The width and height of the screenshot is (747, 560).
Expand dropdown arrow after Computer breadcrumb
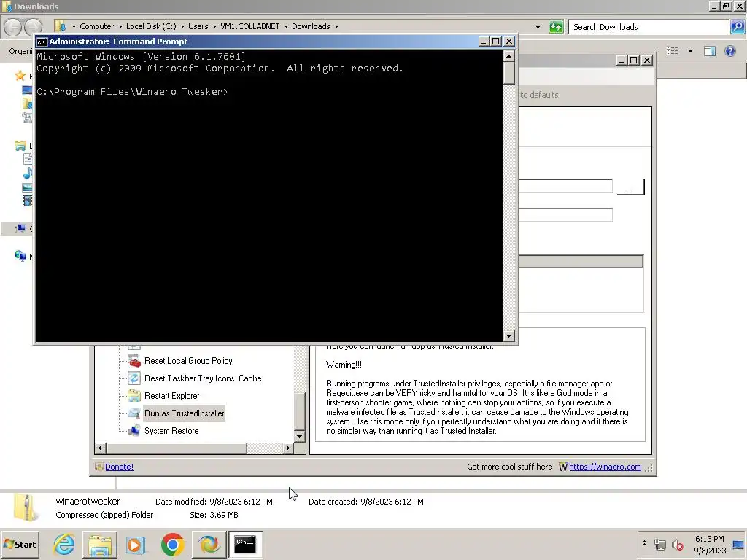pos(120,27)
